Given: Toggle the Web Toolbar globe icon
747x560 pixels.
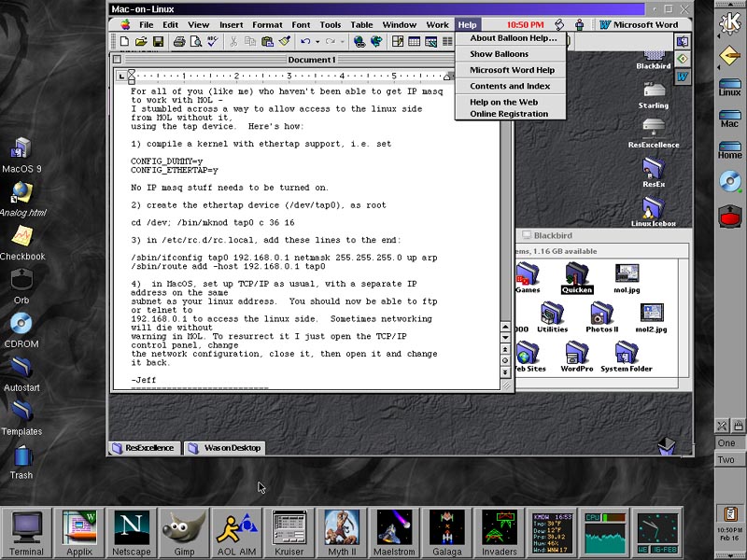Looking at the screenshot, I should pyautogui.click(x=376, y=41).
